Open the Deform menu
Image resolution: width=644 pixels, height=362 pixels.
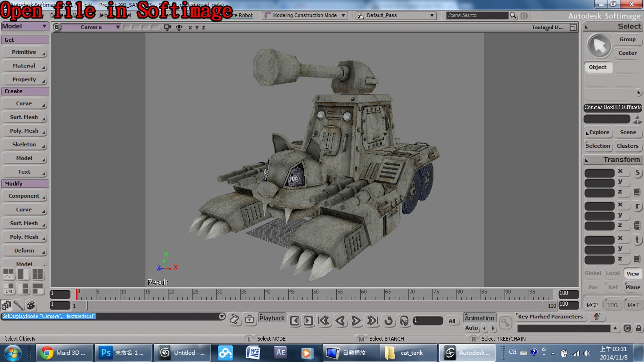pos(24,251)
